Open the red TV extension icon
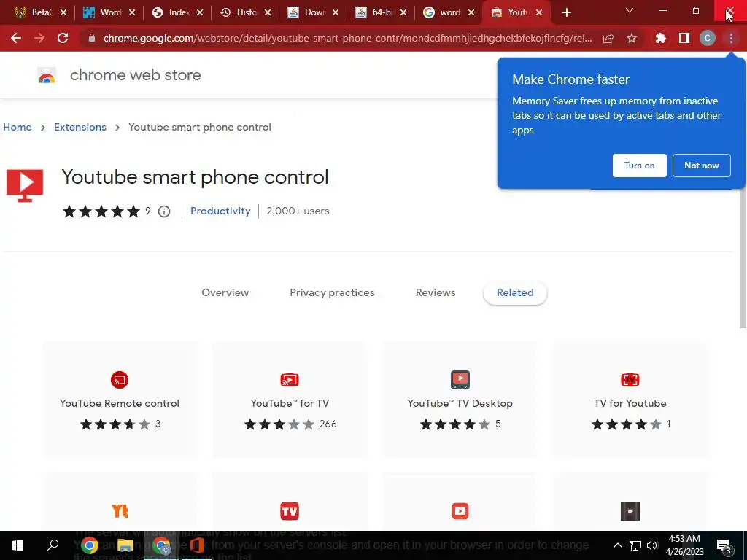Screen dimensions: 747x560 (x=290, y=511)
